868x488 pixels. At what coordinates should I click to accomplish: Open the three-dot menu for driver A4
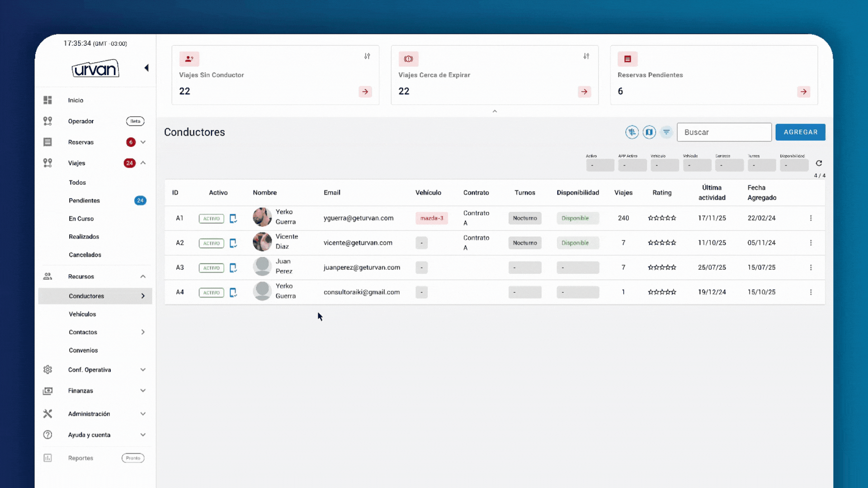coord(811,292)
